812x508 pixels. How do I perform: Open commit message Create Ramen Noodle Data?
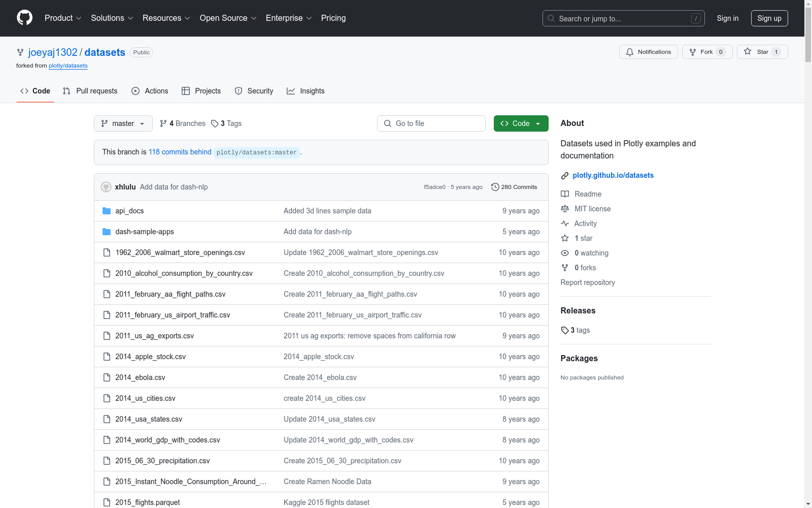click(x=327, y=482)
